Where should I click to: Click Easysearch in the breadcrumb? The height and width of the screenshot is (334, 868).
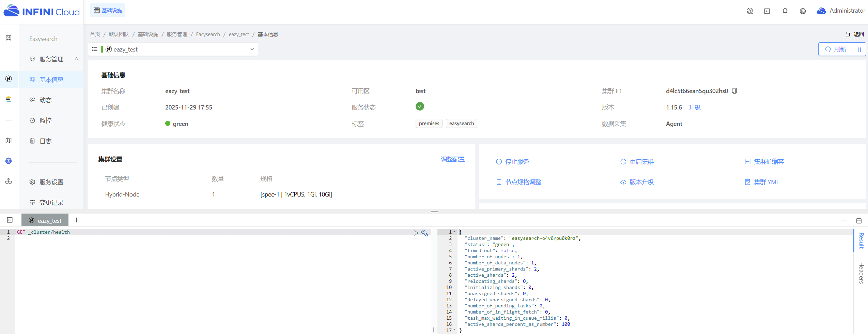(208, 34)
